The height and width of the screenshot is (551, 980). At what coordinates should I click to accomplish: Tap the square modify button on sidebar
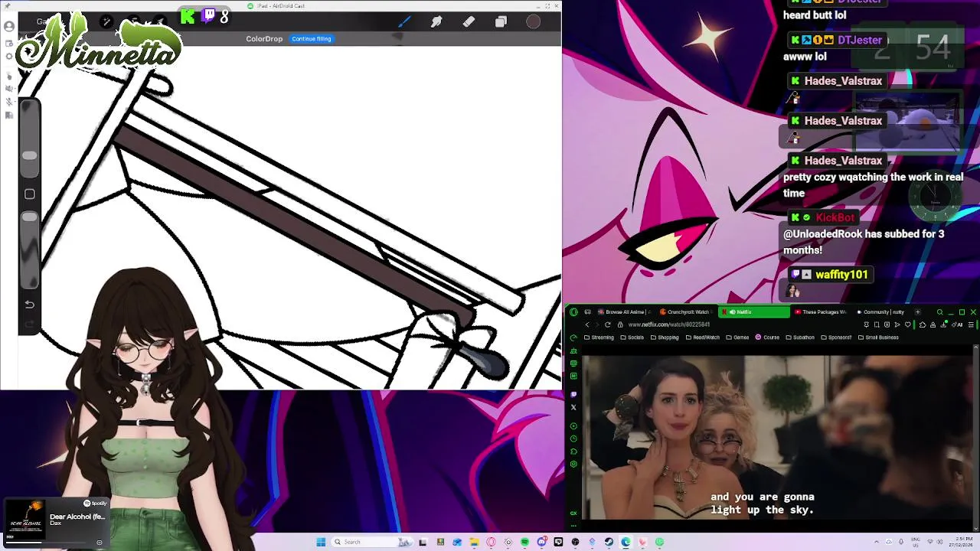point(29,194)
